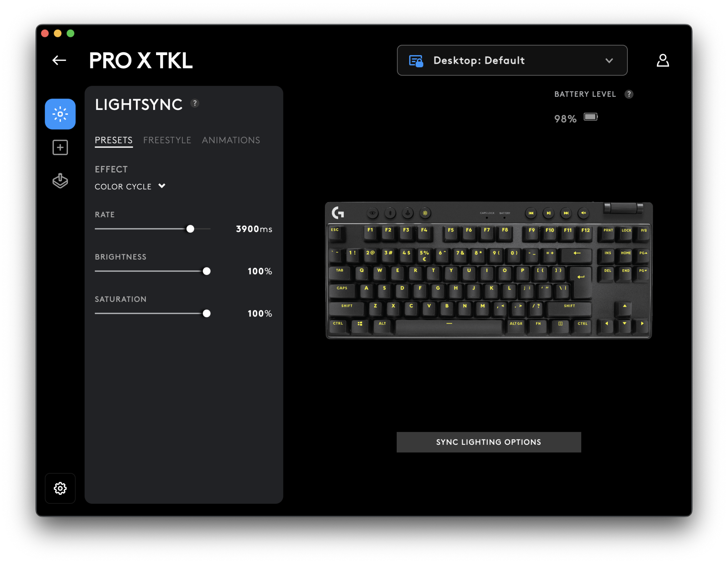Switch to the ANIMATIONS tab

[231, 140]
